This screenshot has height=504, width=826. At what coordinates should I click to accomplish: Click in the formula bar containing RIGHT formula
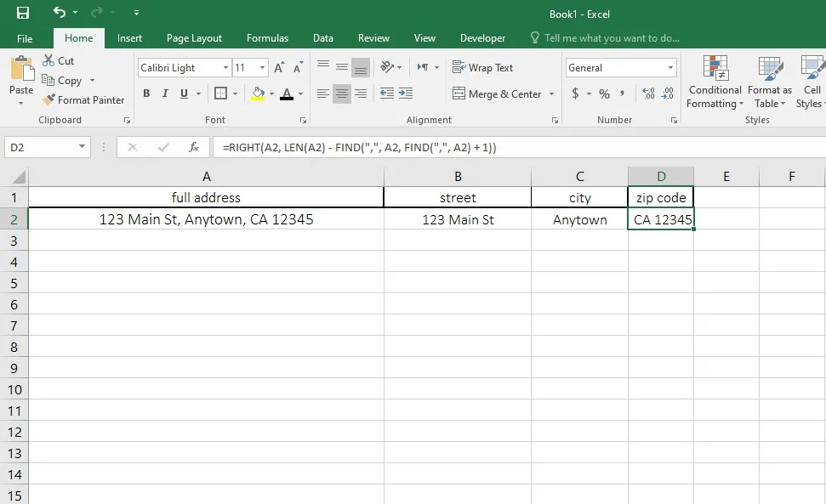519,147
